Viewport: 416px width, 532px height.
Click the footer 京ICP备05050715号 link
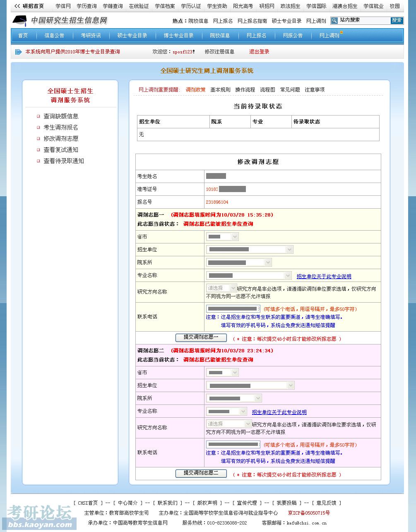(x=309, y=513)
